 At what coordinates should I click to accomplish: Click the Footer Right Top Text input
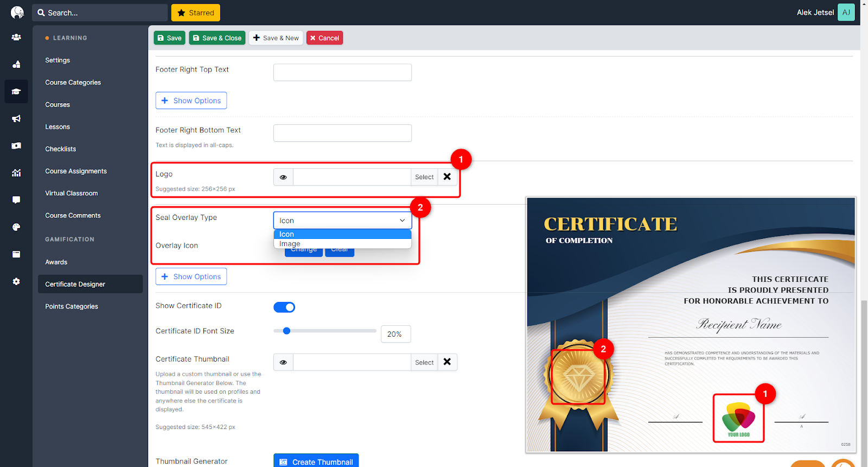click(x=342, y=72)
